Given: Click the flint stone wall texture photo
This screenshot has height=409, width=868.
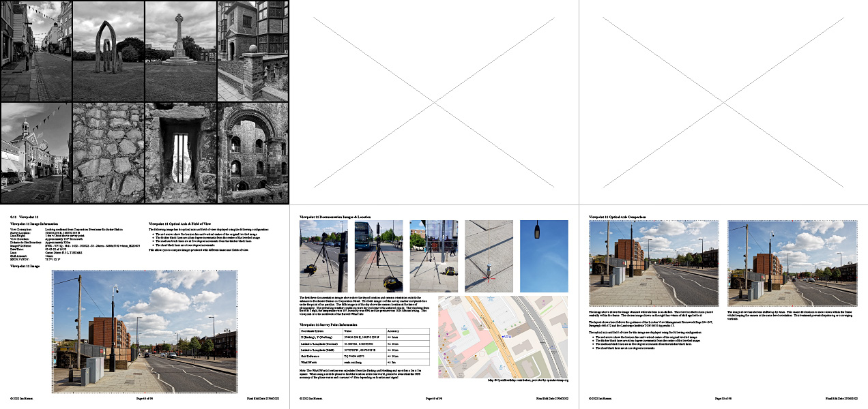Looking at the screenshot, I should [x=108, y=153].
